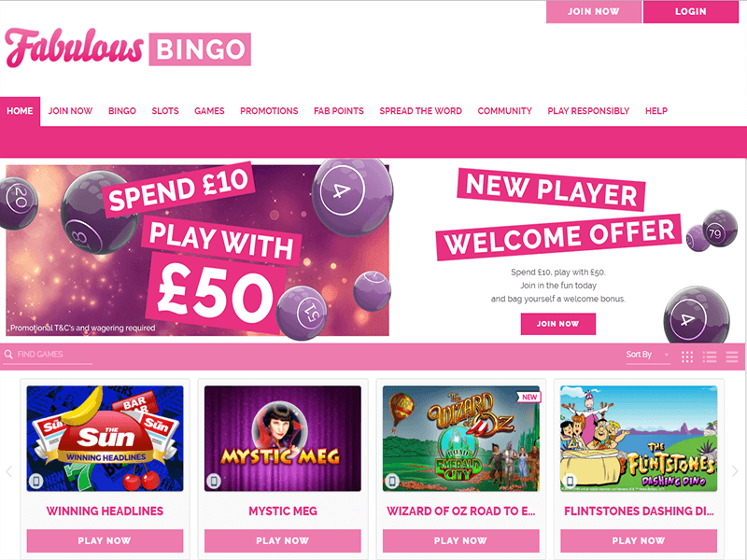Show next games with right carousel arrow
This screenshot has width=747, height=560.
(735, 471)
